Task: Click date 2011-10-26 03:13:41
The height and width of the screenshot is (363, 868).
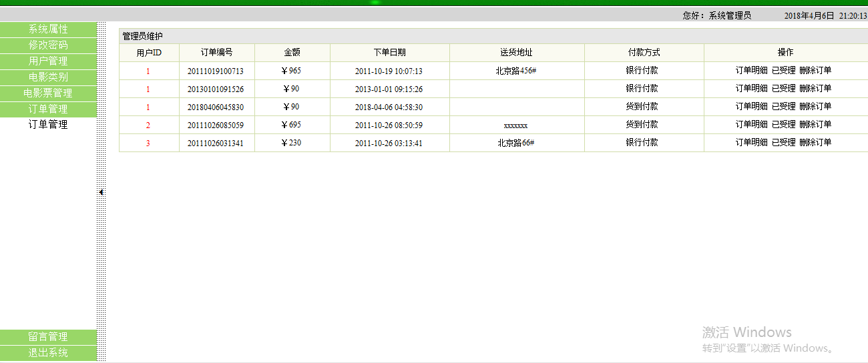Action: pos(389,143)
